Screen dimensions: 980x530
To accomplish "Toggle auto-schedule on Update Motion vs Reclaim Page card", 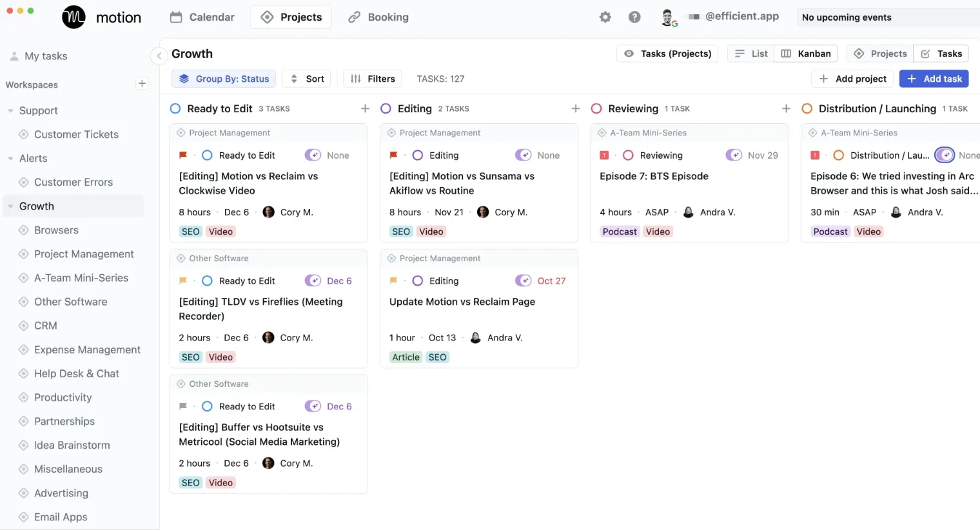I will click(523, 281).
